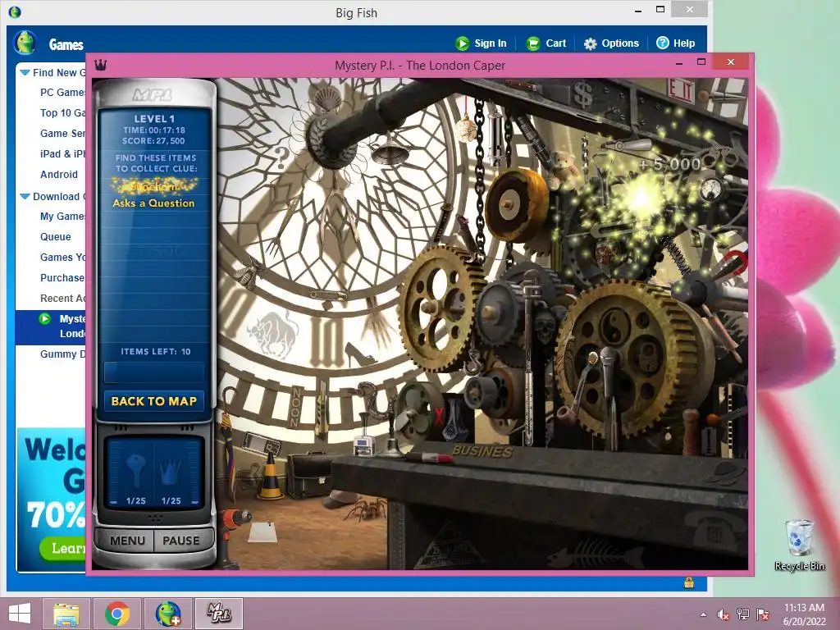840x630 pixels.
Task: Open the game MENU
Action: (127, 541)
